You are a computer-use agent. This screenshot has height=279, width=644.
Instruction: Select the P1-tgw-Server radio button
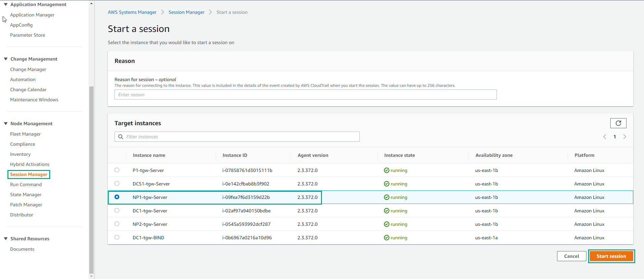117,170
